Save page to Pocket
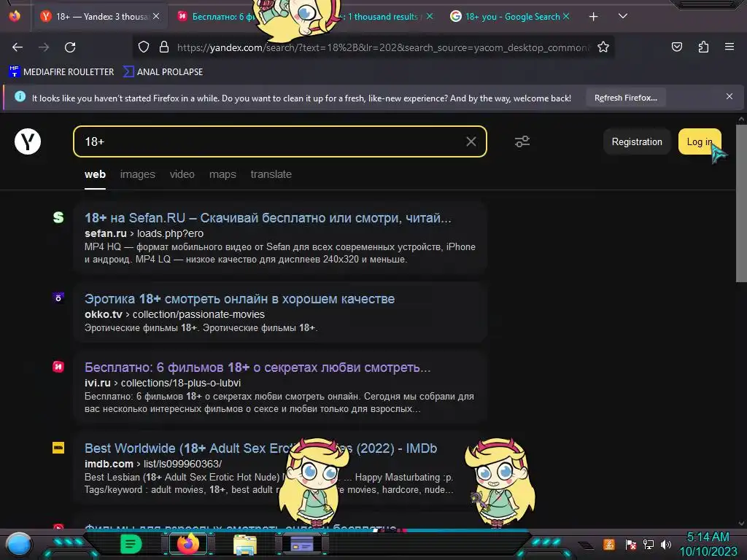The width and height of the screenshot is (747, 560). (x=676, y=47)
